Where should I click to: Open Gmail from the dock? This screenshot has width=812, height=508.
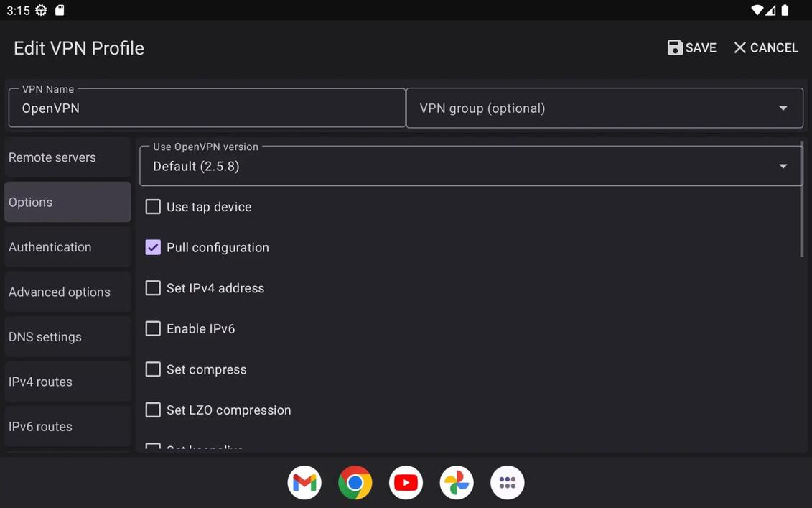[304, 482]
